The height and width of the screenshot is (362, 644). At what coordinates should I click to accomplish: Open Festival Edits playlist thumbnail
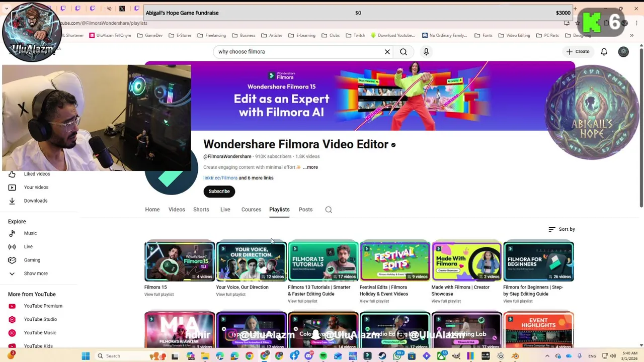(x=395, y=261)
